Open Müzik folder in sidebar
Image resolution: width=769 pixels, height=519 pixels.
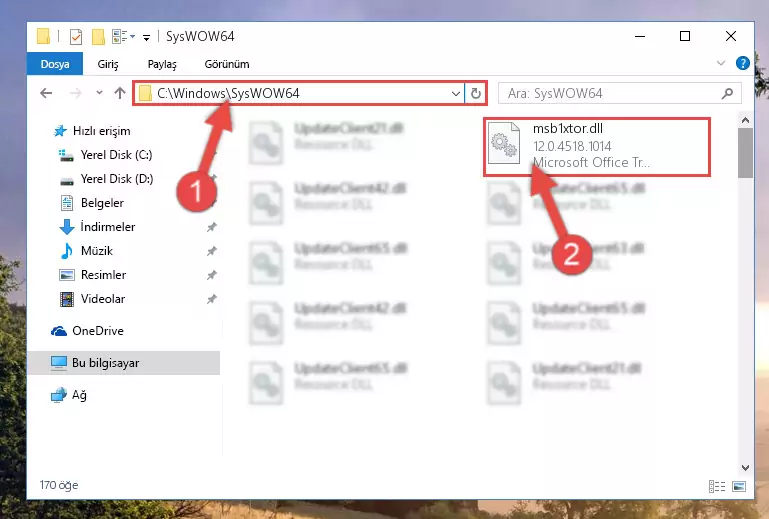pyautogui.click(x=86, y=251)
